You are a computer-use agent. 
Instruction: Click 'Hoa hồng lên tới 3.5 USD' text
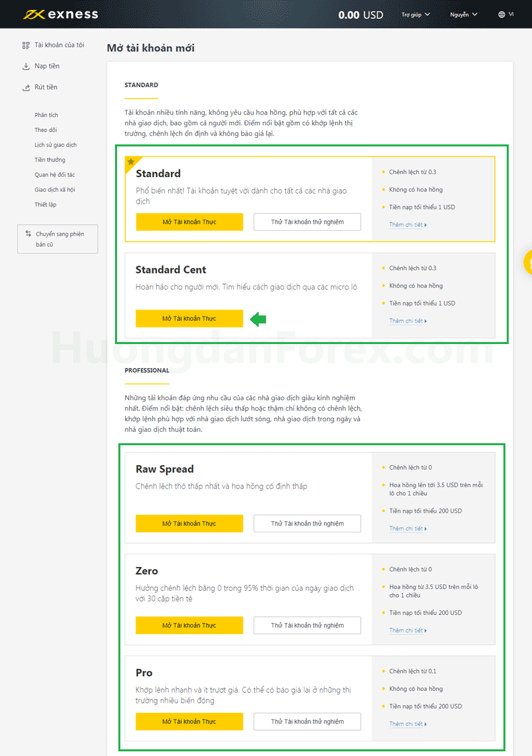(436, 489)
